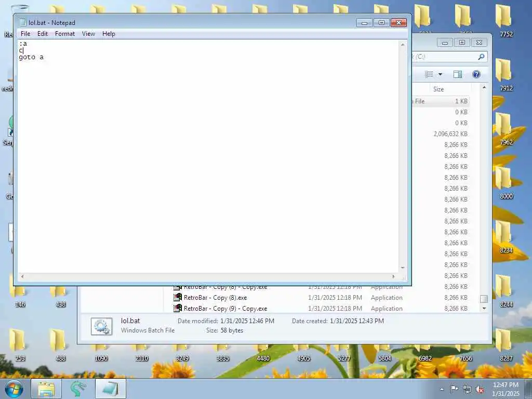Select desktop folder 7962

(x=506, y=129)
